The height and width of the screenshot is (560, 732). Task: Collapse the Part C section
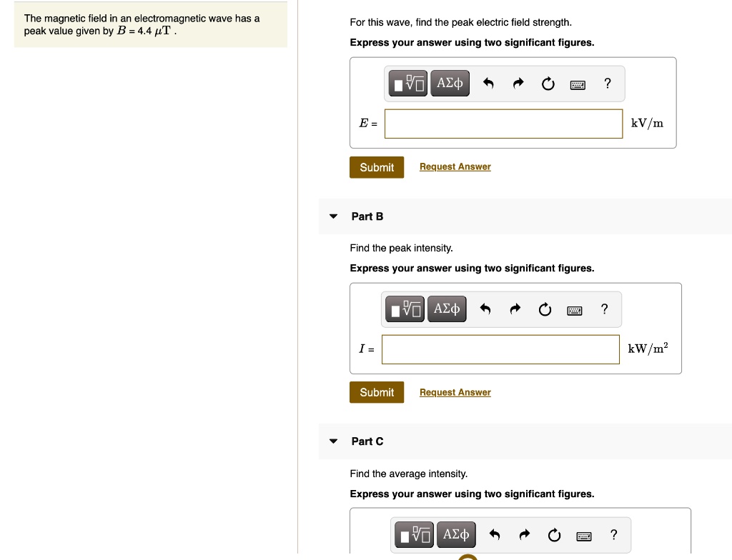pos(333,441)
